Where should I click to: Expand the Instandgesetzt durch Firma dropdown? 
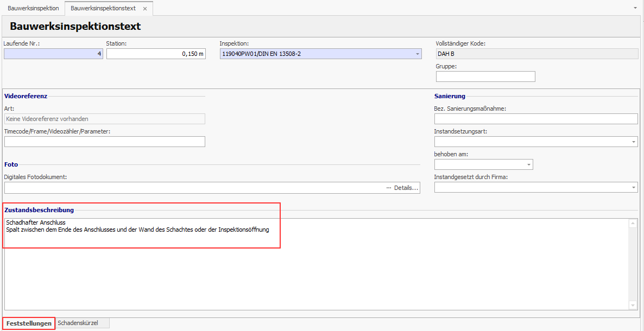pos(634,187)
